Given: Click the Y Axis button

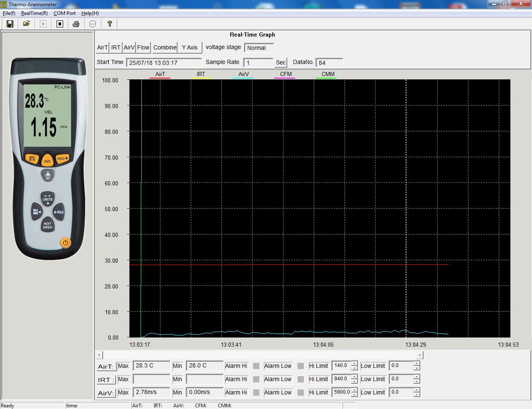Looking at the screenshot, I should tap(190, 48).
